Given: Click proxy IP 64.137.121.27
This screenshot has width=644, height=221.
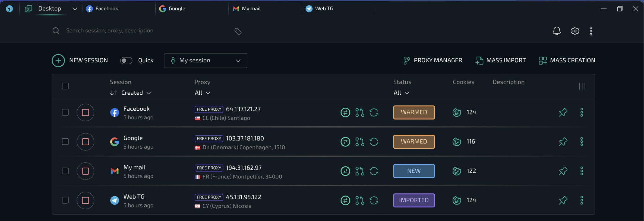Looking at the screenshot, I should [x=243, y=109].
